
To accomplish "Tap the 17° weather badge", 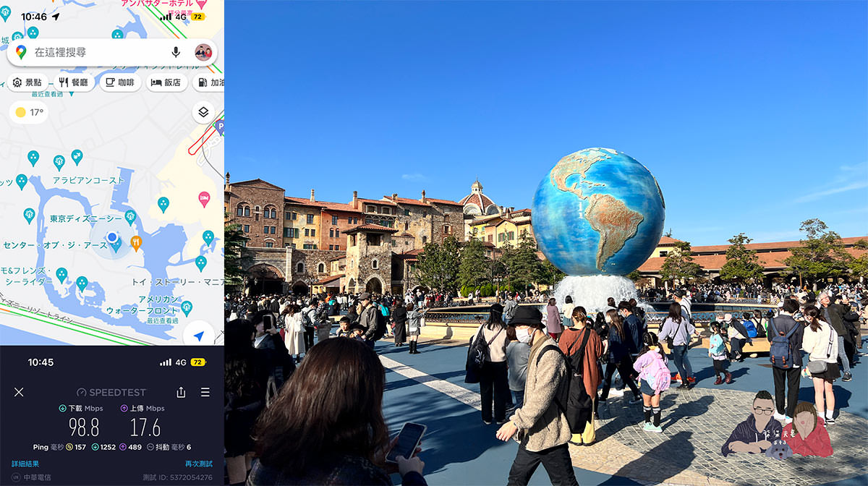I will click(x=30, y=112).
